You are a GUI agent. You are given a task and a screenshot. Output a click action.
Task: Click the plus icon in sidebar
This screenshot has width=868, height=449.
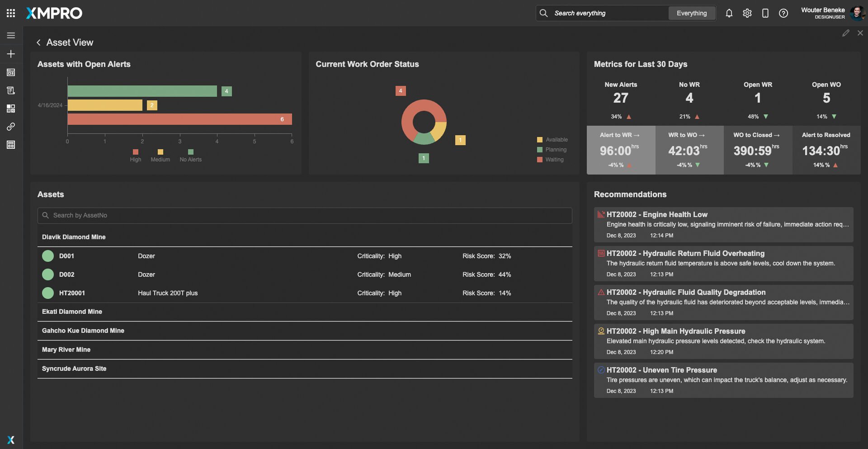pyautogui.click(x=11, y=54)
